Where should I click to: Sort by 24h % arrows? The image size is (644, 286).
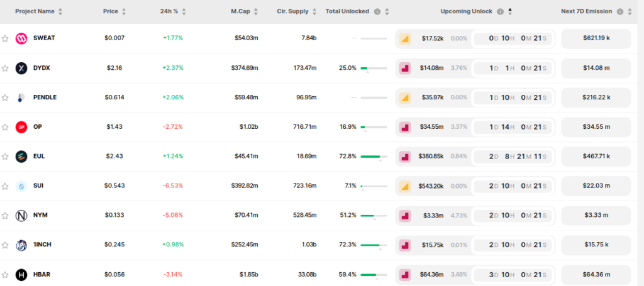[x=184, y=11]
